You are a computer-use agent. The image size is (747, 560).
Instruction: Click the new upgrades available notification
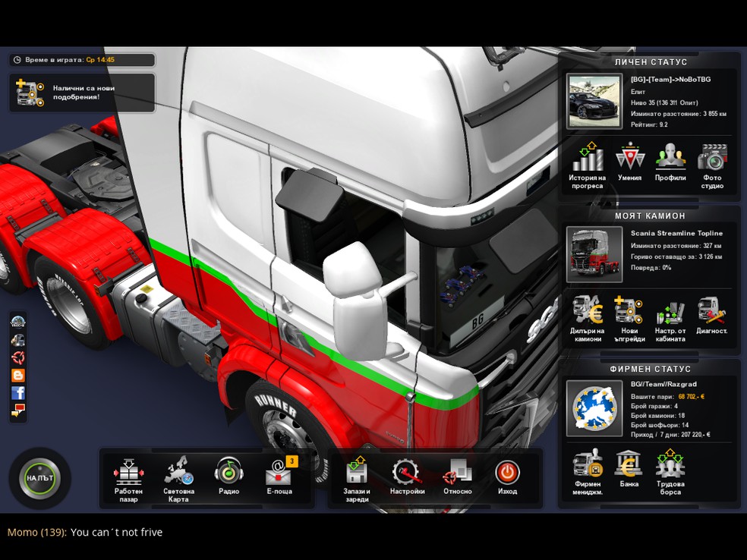[x=82, y=93]
